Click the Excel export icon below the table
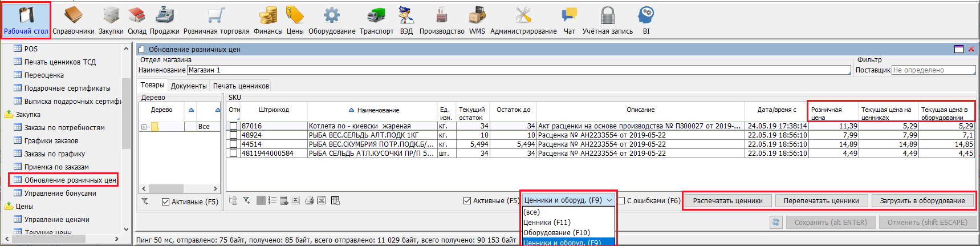This screenshot has height=246, width=980. [x=322, y=200]
